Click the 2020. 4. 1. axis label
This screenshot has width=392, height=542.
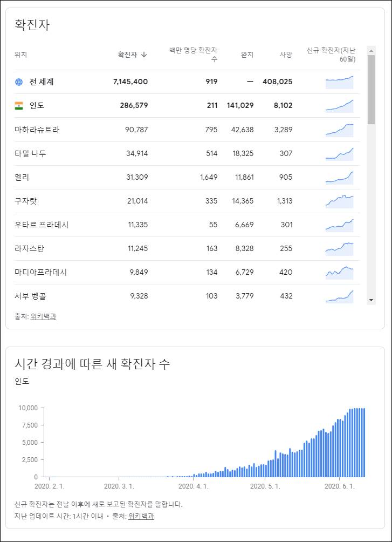pos(194,486)
